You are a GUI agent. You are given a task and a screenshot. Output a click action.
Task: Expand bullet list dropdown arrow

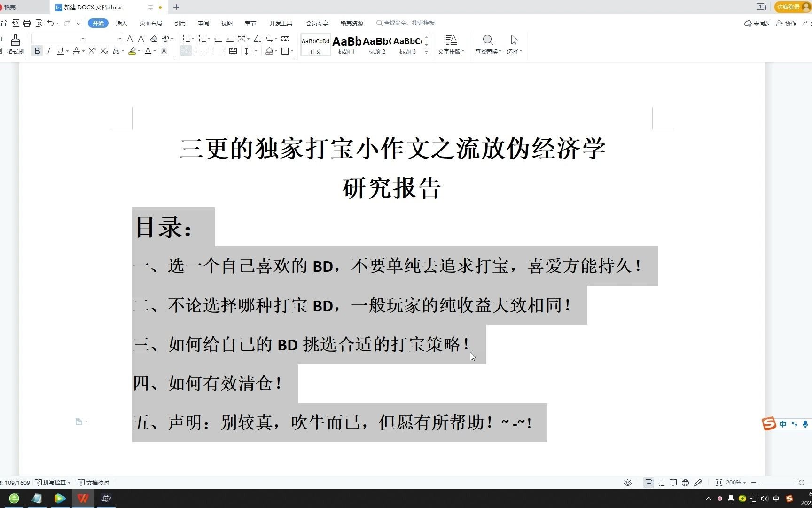tap(193, 39)
